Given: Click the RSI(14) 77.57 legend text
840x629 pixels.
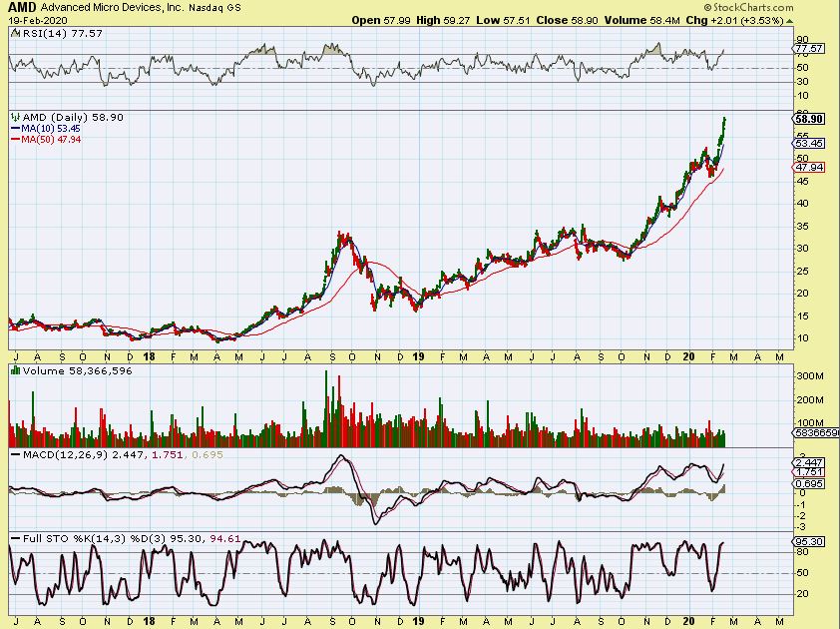Looking at the screenshot, I should tap(63, 33).
